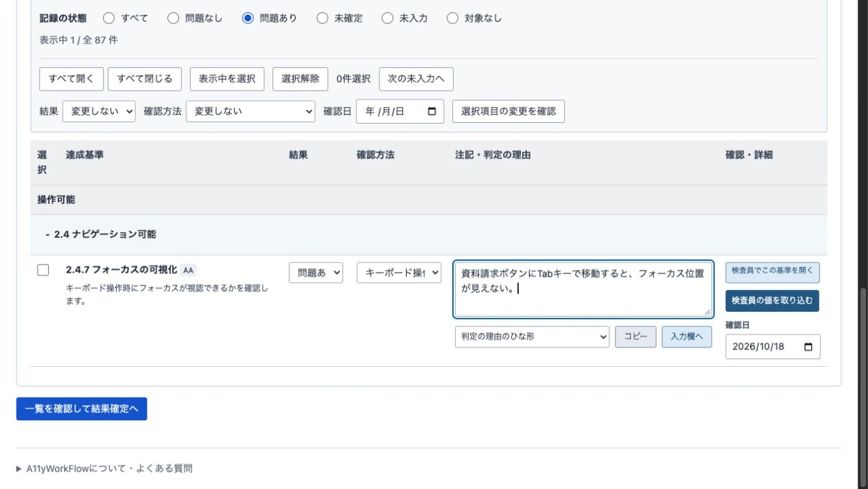Select the 未入力 radio option

387,19
